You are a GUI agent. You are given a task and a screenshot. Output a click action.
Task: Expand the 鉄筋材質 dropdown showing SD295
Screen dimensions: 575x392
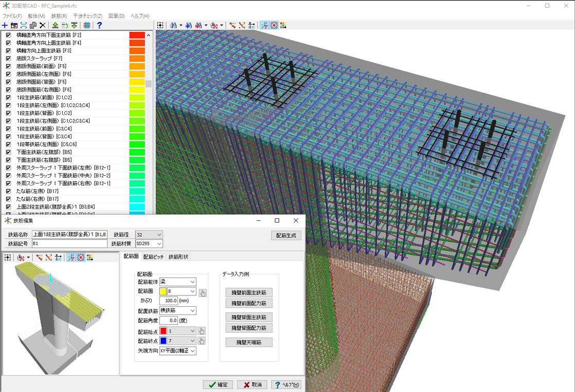149,244
